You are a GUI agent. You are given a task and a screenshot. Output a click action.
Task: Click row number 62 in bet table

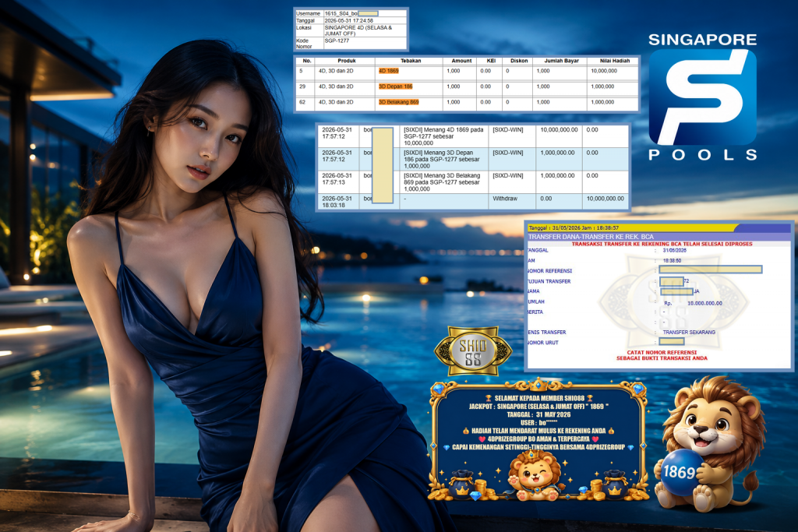(x=302, y=102)
